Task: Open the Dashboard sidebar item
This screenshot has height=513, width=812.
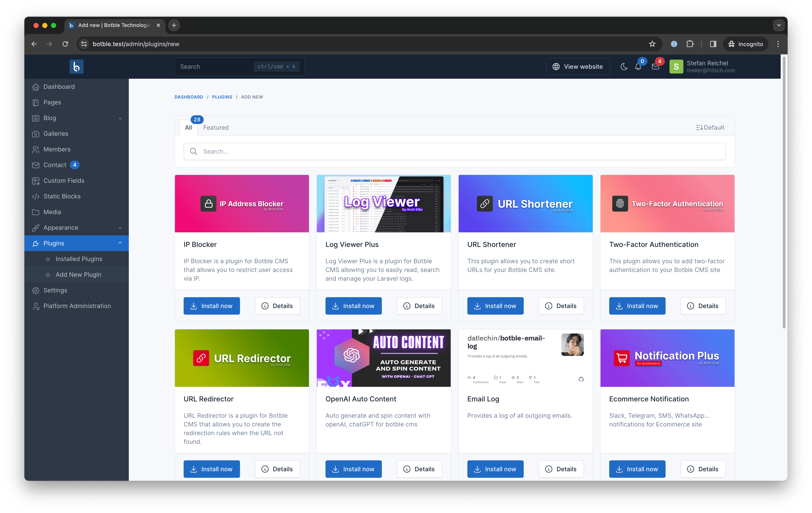Action: point(77,87)
